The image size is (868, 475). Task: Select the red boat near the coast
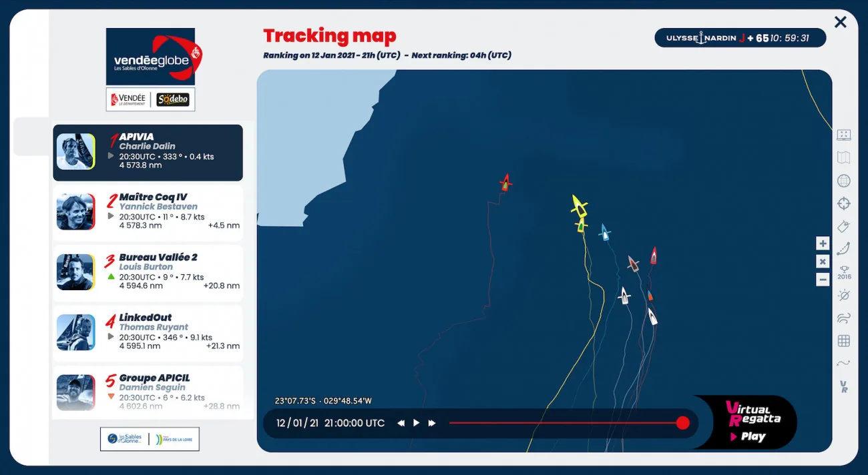(x=506, y=181)
